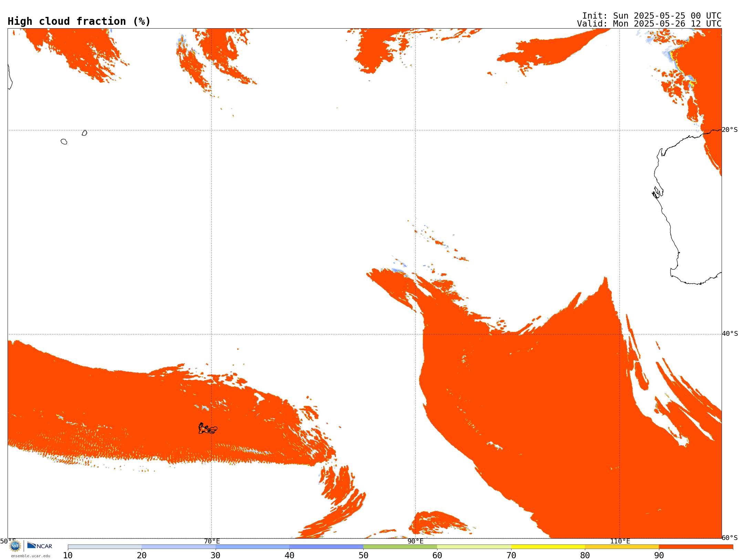The image size is (744, 560).
Task: Click the 50–60 green colorbar swatch
Action: [x=400, y=547]
